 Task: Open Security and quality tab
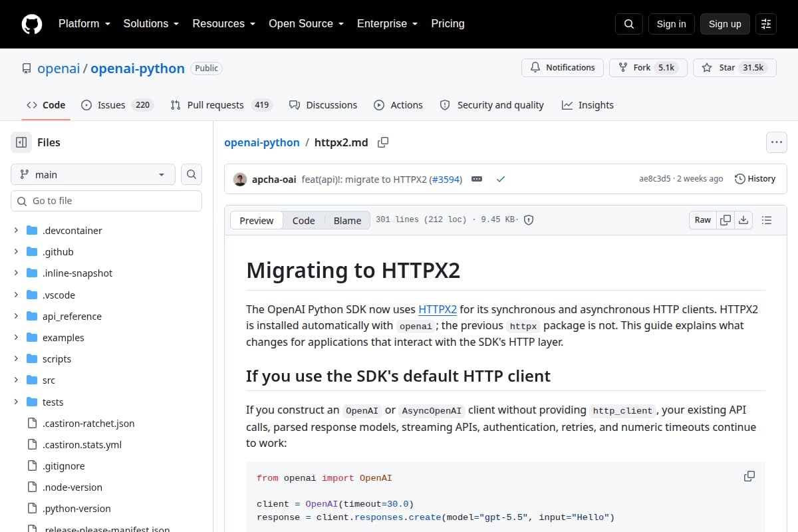pyautogui.click(x=492, y=105)
